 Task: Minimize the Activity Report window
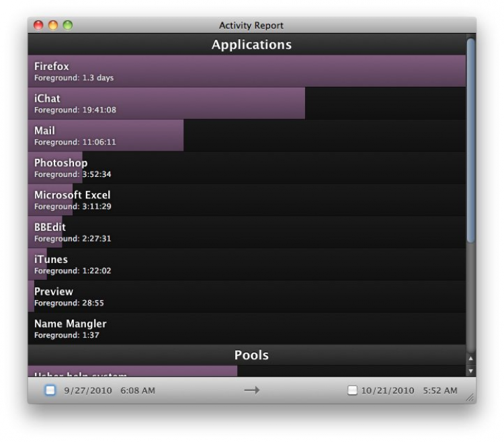(x=53, y=25)
